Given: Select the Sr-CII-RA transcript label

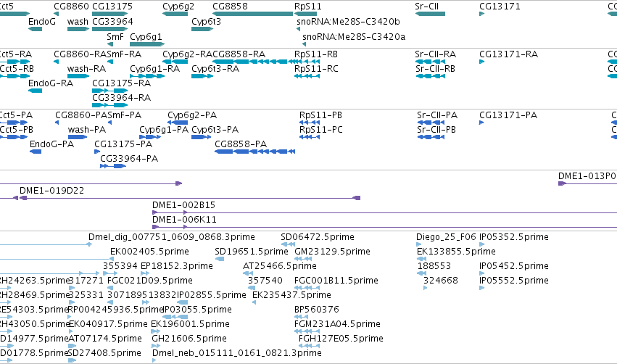Looking at the screenshot, I should coord(436,54).
